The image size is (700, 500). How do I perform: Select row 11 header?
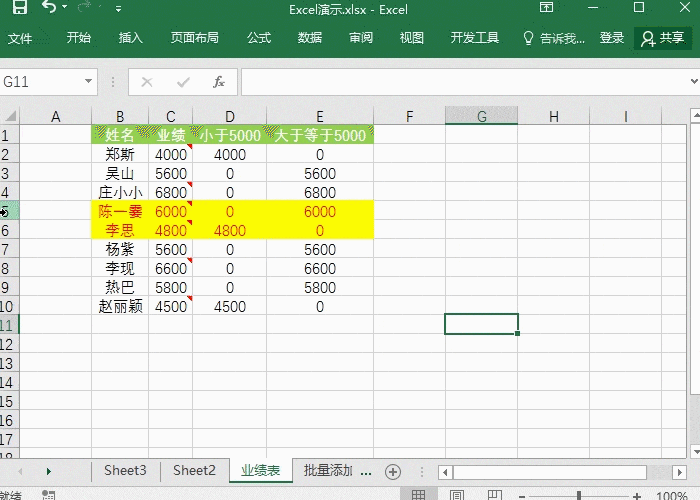(9, 325)
